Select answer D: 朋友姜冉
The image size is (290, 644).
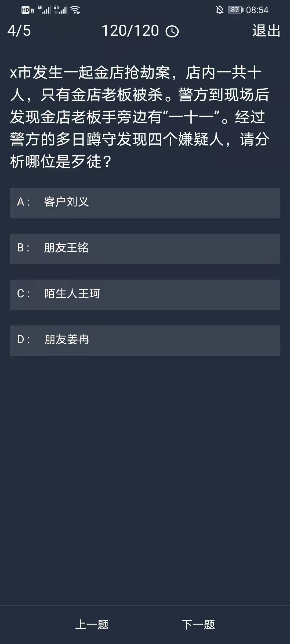[x=145, y=341]
